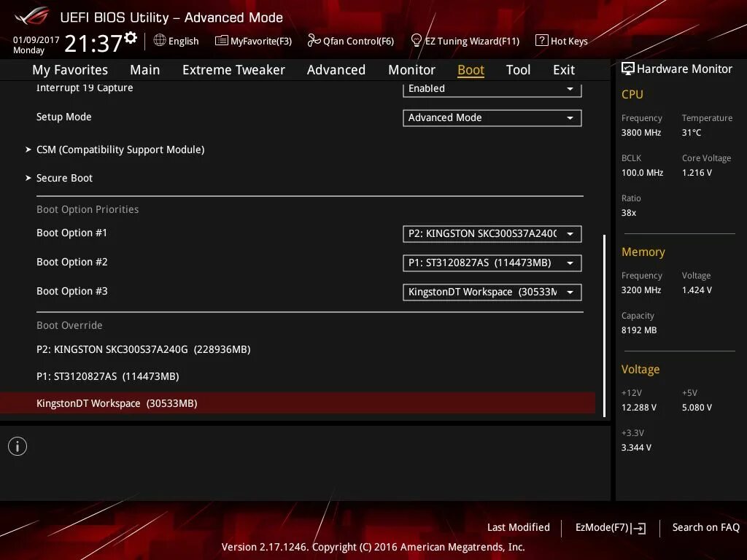The image size is (747, 560).
Task: Click the Boot Option #2 label
Action: point(72,262)
